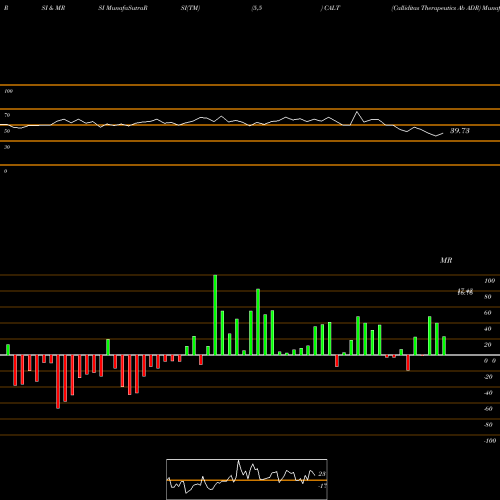The image size is (500, 500).
Task: Click the RSI value label 39.73
Action: (x=460, y=131)
